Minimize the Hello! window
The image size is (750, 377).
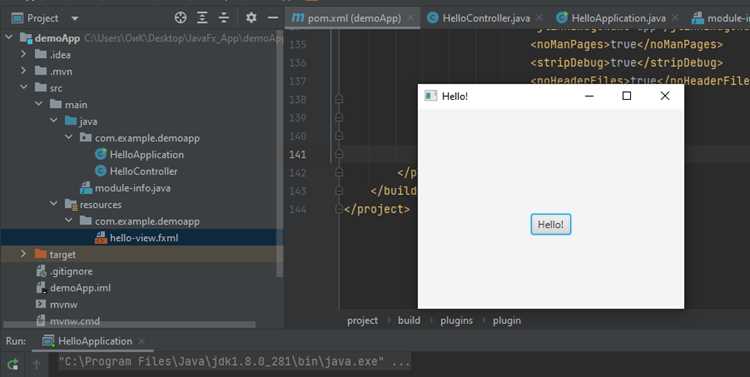click(x=589, y=96)
